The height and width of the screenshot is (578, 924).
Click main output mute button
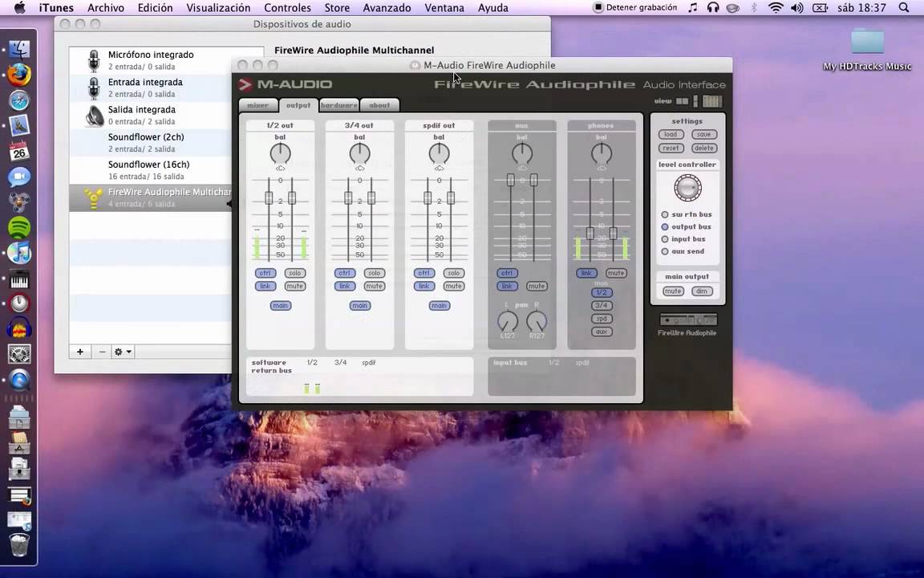coord(672,291)
